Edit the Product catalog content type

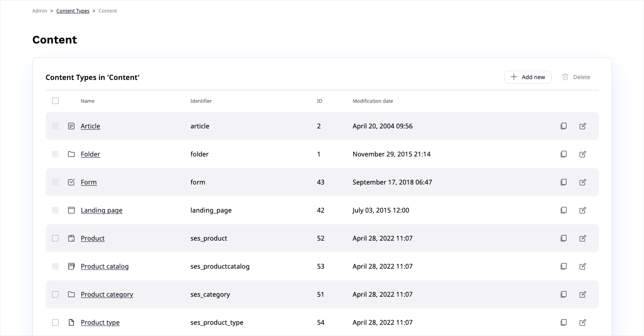[x=582, y=266]
